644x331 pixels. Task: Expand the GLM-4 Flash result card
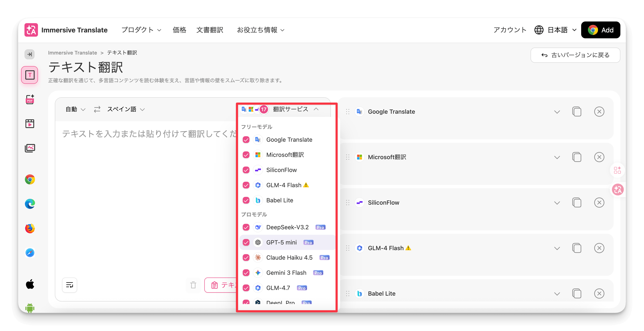point(557,248)
